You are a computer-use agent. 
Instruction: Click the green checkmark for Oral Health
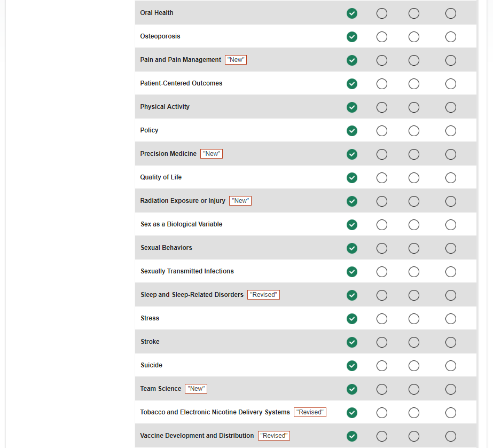coord(352,13)
